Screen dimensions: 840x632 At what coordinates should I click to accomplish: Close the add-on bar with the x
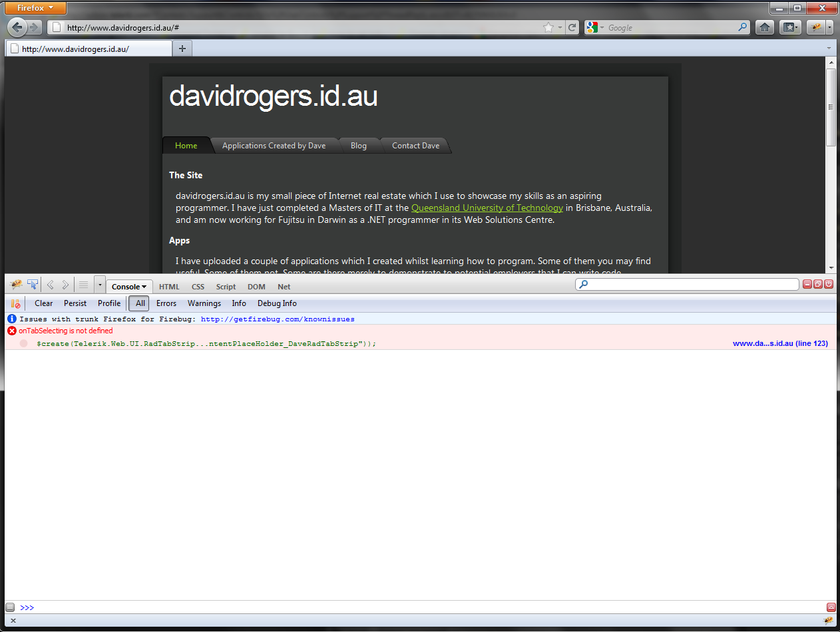(13, 621)
